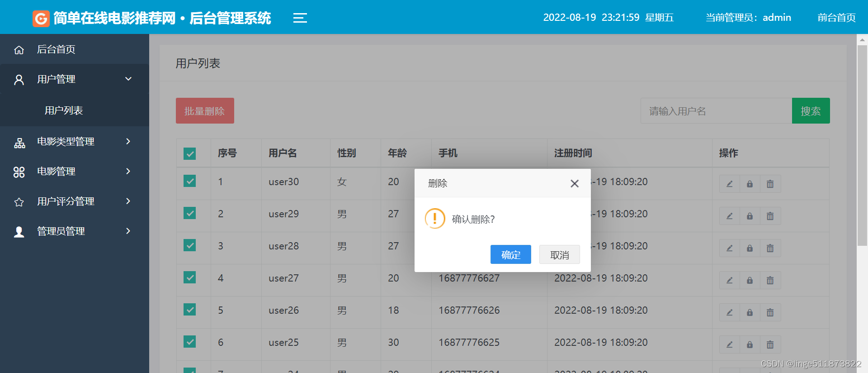The image size is (868, 373).
Task: Edit user27 with the pencil icon
Action: pyautogui.click(x=730, y=280)
